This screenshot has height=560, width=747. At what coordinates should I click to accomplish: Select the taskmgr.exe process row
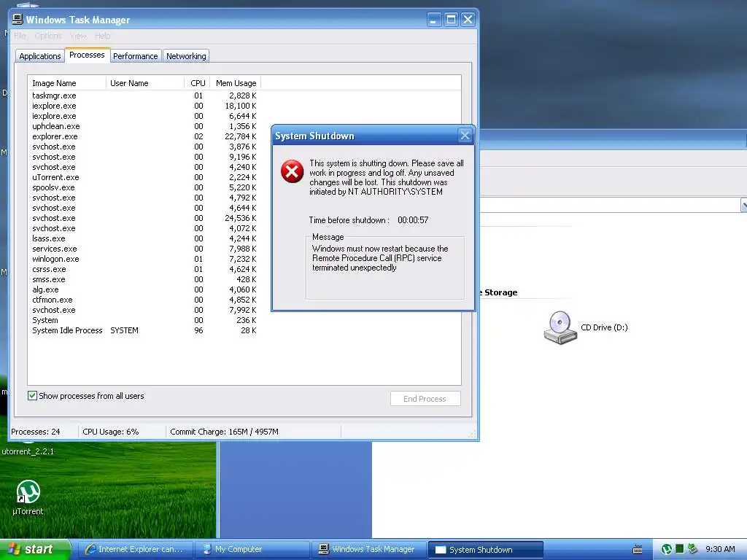tap(144, 96)
